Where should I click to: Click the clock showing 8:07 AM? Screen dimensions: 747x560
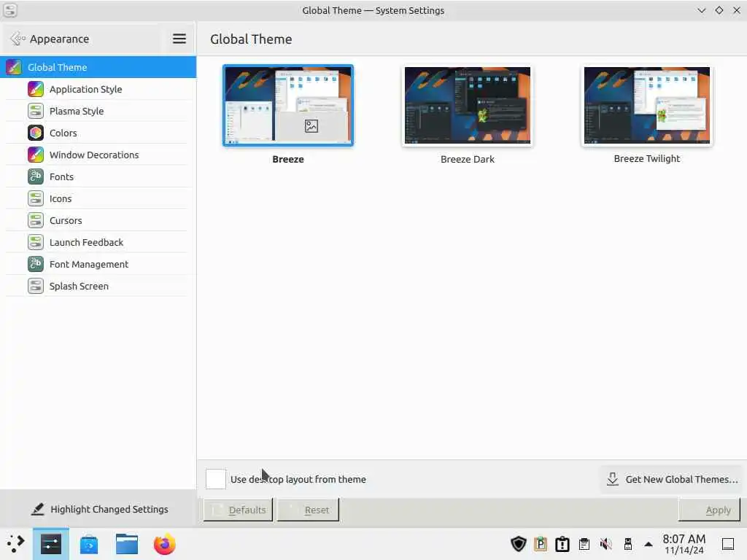[x=684, y=544]
